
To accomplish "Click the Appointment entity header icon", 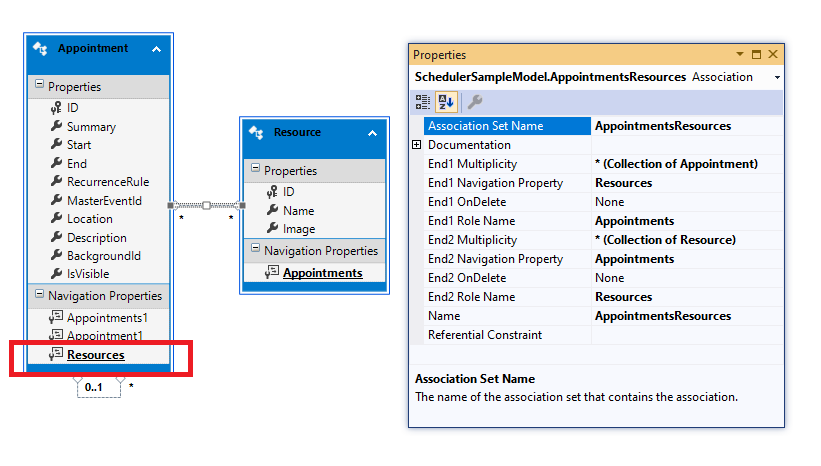I will 40,49.
